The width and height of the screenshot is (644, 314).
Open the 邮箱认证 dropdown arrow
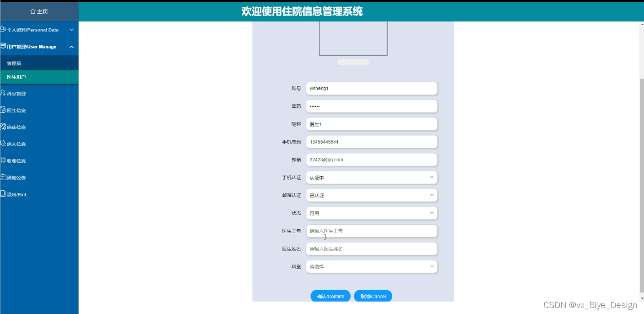432,195
